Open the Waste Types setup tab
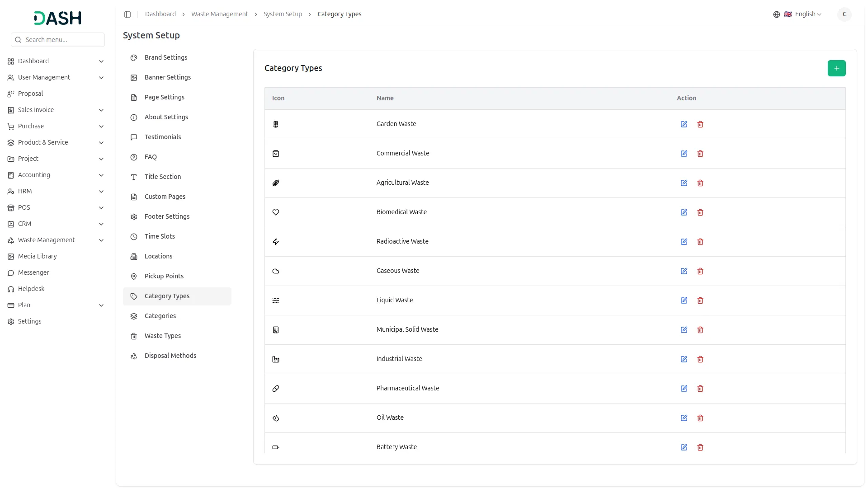Screen dimensions: 868x488 point(162,336)
